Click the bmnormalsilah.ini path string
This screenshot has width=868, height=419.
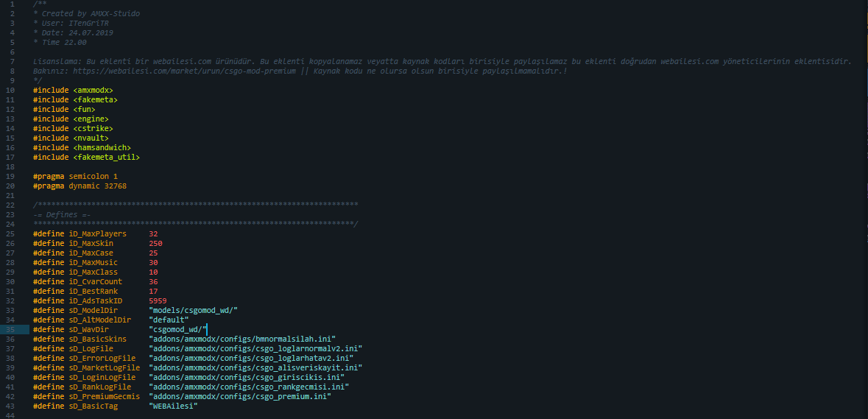[x=242, y=339]
